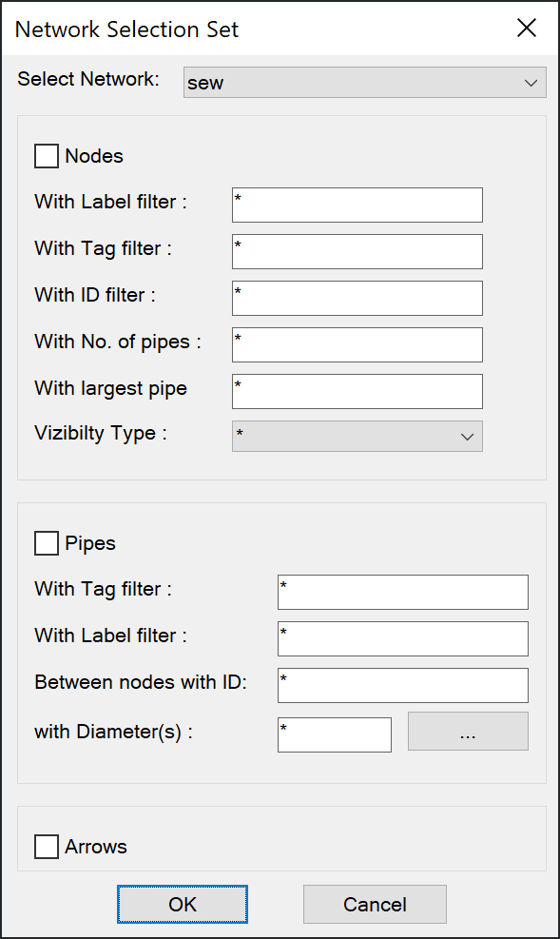Expand the Vizibilty Type dropdown
The height and width of the screenshot is (939, 560).
[357, 436]
